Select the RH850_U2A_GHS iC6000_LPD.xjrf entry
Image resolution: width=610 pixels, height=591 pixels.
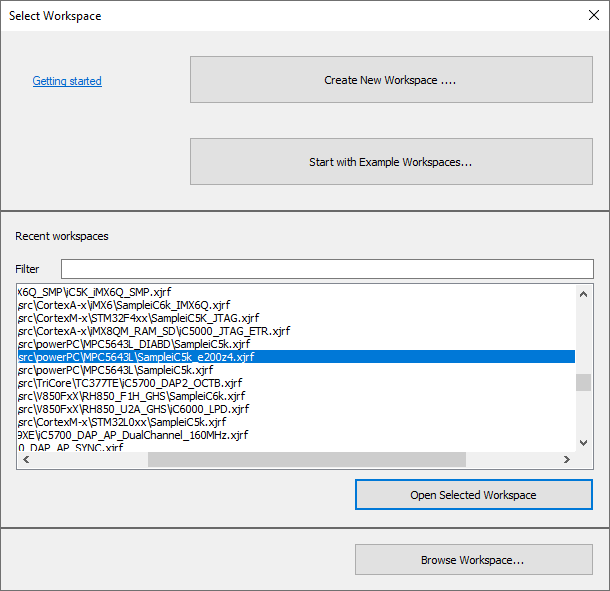(134, 409)
